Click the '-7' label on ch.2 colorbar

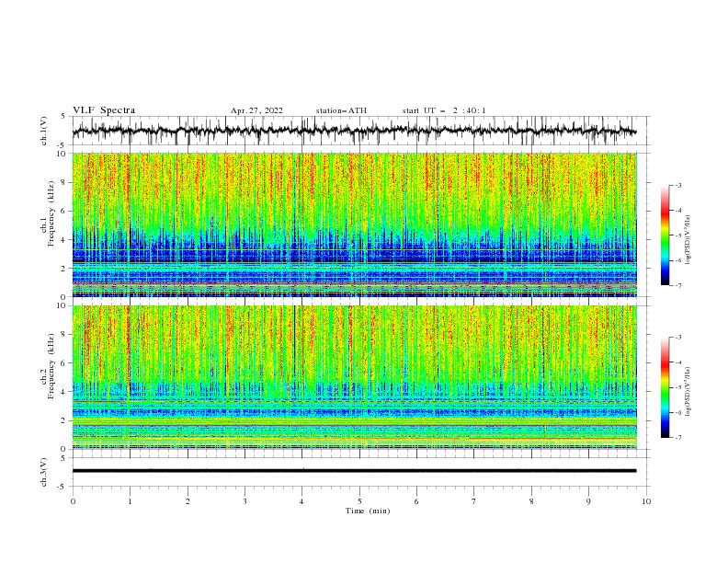677,437
